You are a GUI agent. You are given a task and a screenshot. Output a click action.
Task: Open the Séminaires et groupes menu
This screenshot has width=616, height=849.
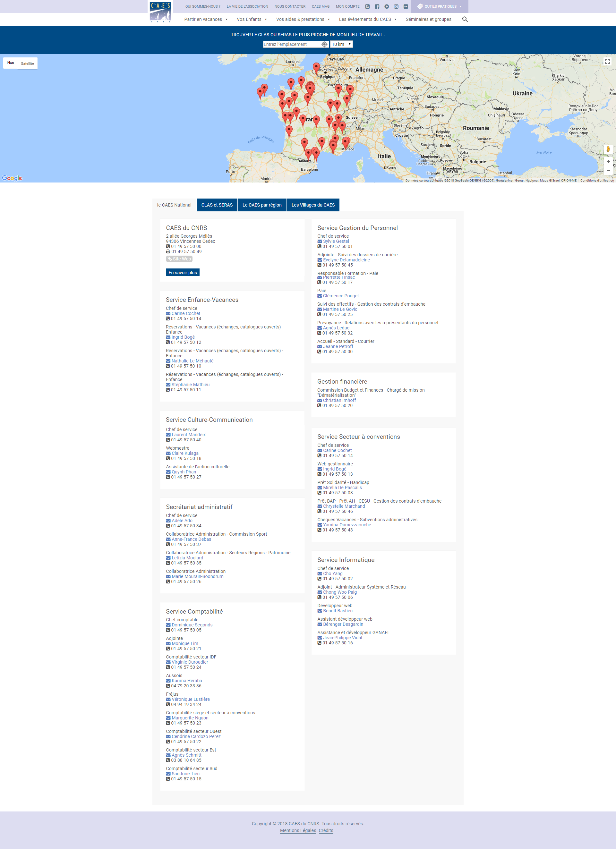tap(428, 19)
